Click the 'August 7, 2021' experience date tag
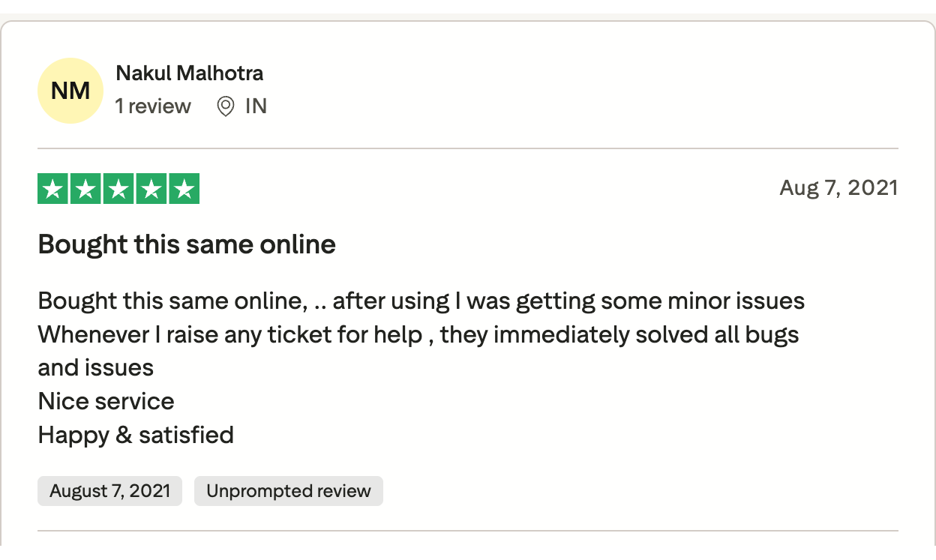 tap(110, 491)
